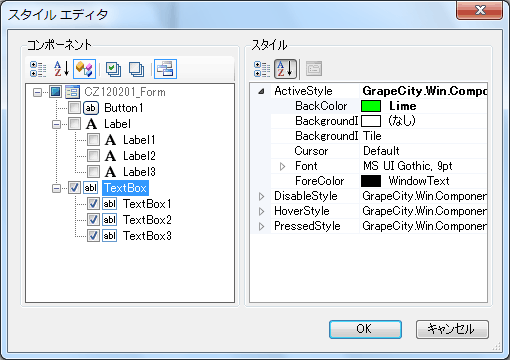The image size is (510, 360).
Task: Toggle the colored shapes type-filter icon
Action: point(84,69)
